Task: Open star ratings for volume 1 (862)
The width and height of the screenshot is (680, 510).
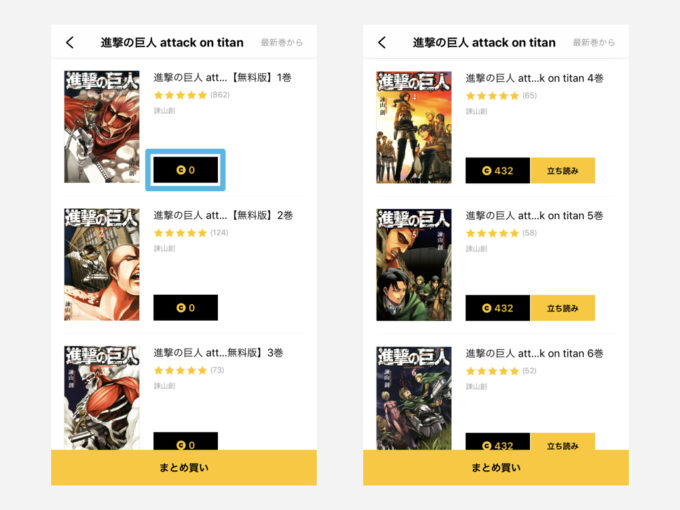Action: [x=192, y=95]
